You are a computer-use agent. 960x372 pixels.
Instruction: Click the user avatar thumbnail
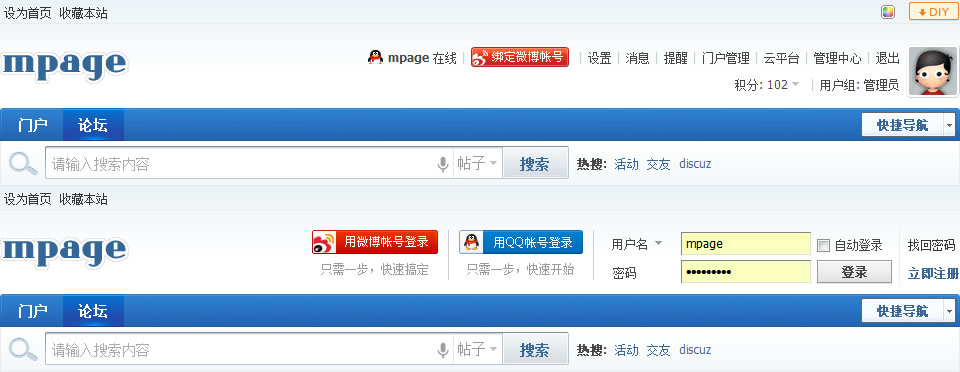coord(932,71)
